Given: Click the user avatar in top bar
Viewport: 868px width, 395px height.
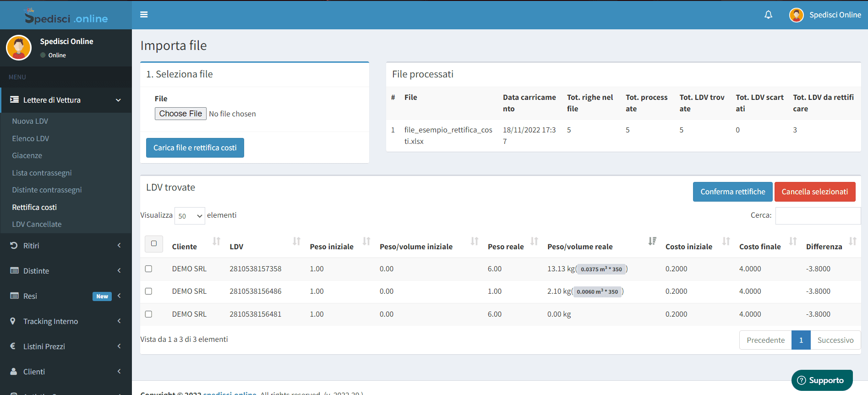Looking at the screenshot, I should (x=796, y=15).
